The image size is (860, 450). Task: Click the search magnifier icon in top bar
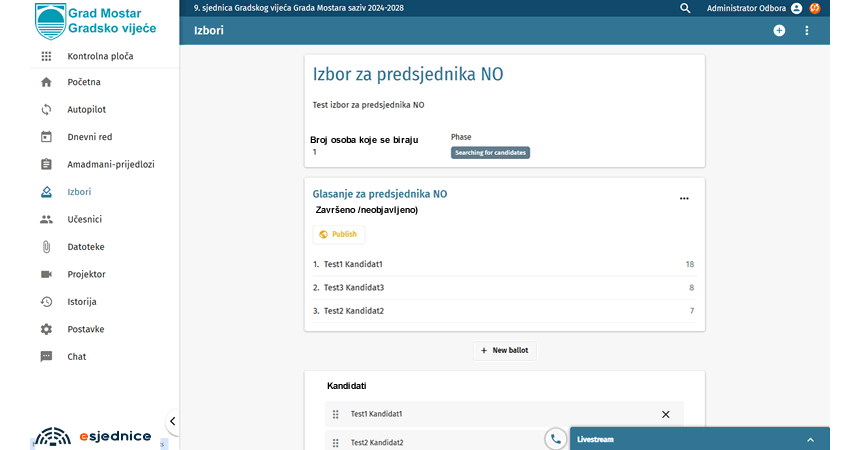685,8
